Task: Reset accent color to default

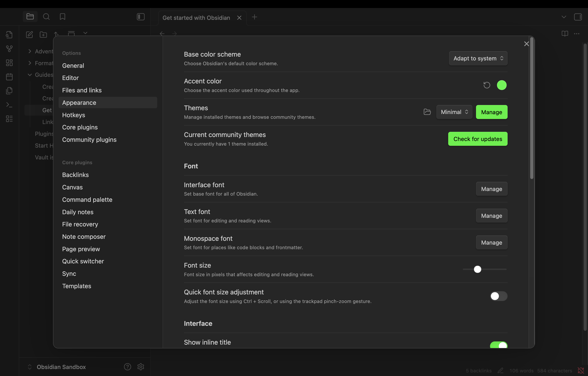Action: (487, 85)
